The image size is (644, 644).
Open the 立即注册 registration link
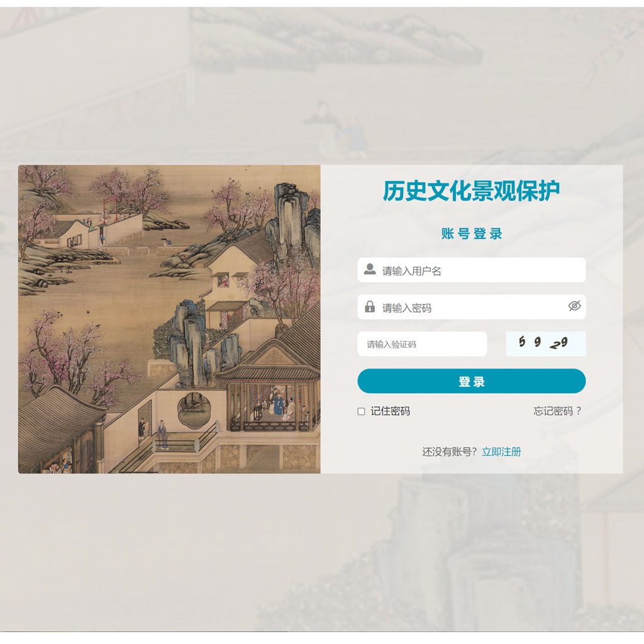click(501, 452)
